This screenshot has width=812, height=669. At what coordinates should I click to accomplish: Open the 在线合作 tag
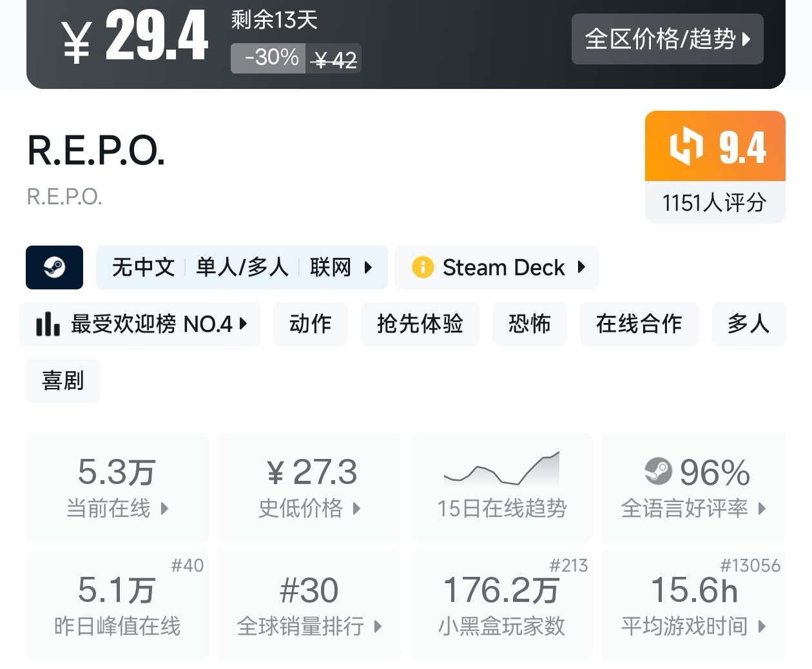tap(639, 324)
